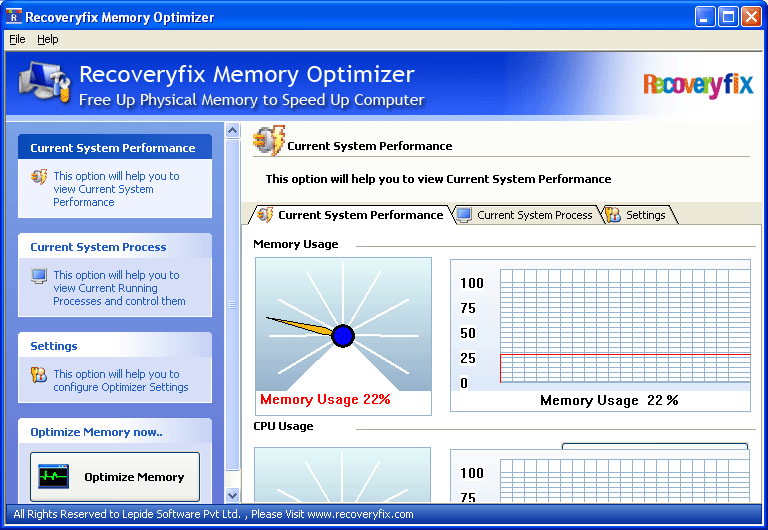Click lightning icon on Current System Performance tab
The height and width of the screenshot is (530, 768).
pyautogui.click(x=265, y=215)
